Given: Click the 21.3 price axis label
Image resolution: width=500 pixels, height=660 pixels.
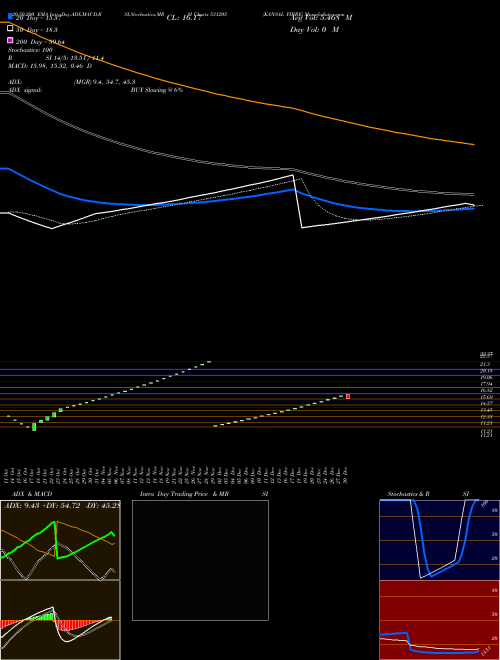Looking at the screenshot, I should pos(485,364).
